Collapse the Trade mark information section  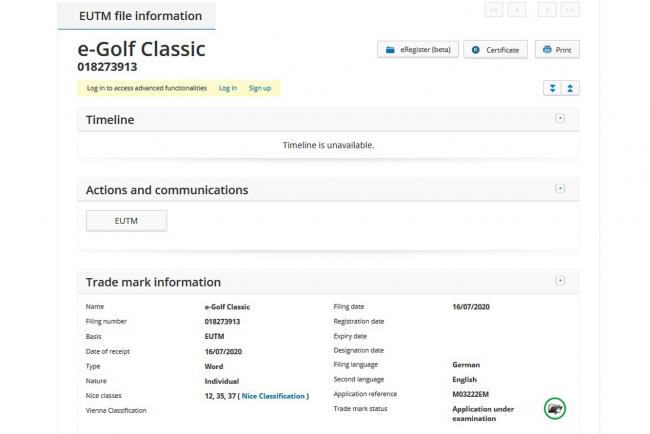pyautogui.click(x=560, y=281)
